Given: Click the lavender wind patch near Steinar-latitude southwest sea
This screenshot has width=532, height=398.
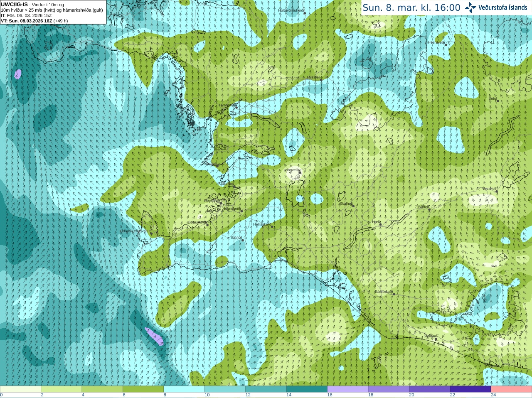Looking at the screenshot, I should [154, 337].
